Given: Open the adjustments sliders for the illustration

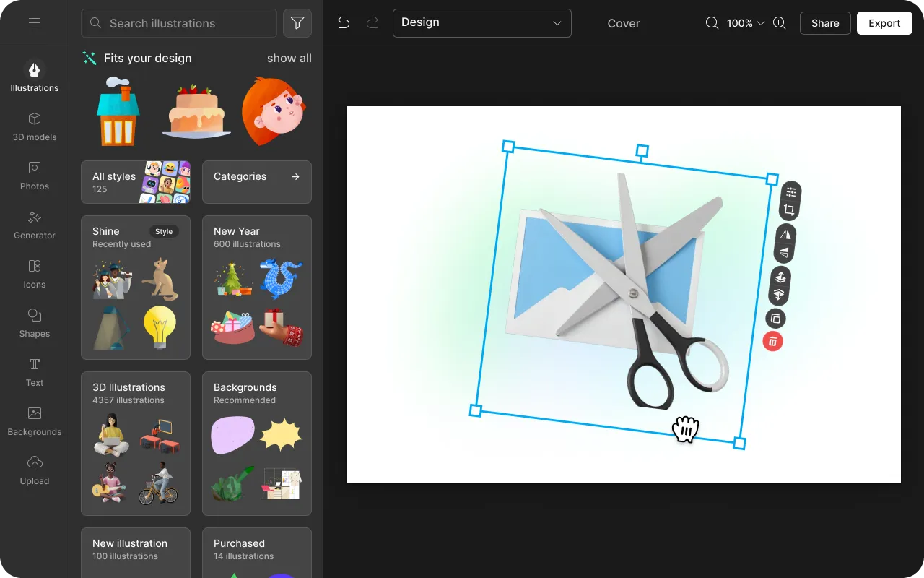Looking at the screenshot, I should [790, 191].
